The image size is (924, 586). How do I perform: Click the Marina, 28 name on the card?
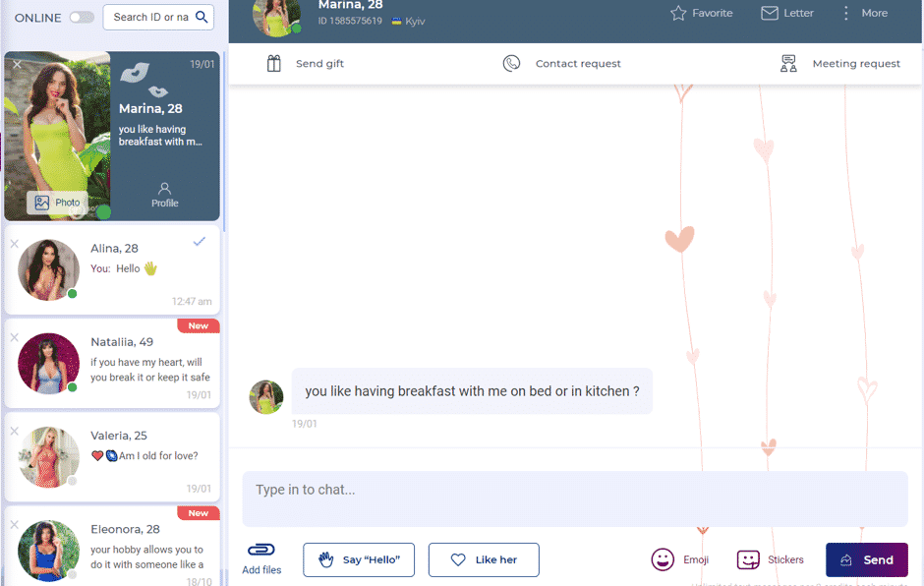tap(150, 108)
